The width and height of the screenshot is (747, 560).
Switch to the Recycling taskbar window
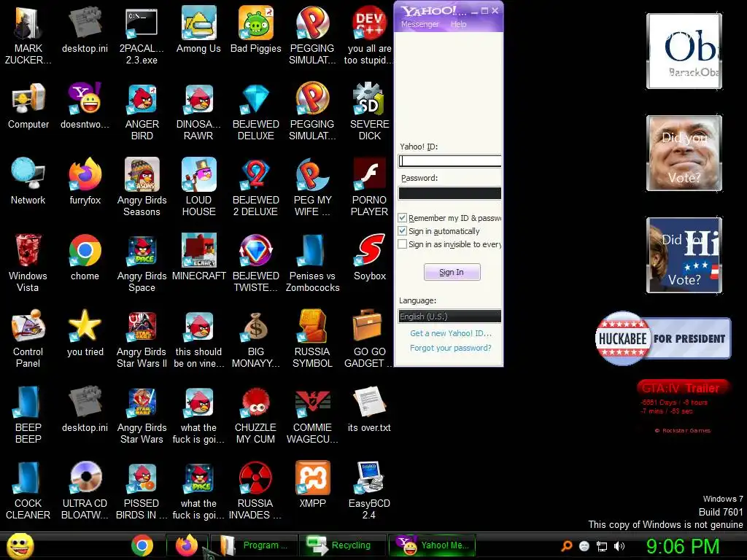point(341,545)
